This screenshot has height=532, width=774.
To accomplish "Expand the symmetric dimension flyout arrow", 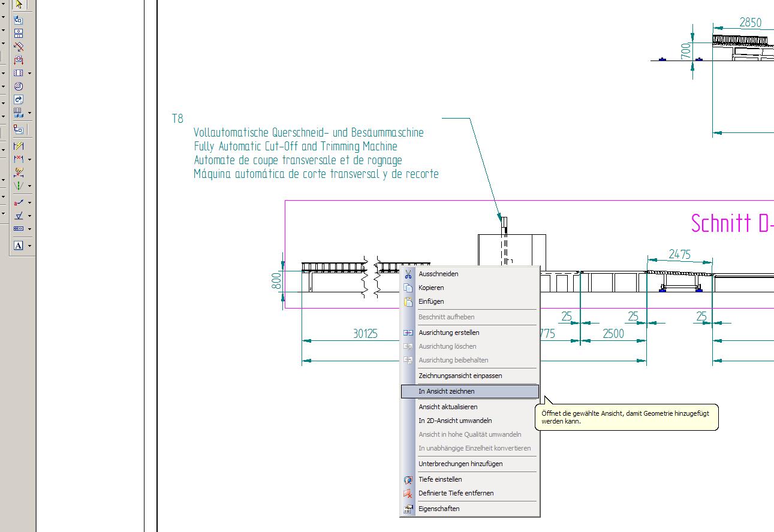I will click(x=29, y=186).
